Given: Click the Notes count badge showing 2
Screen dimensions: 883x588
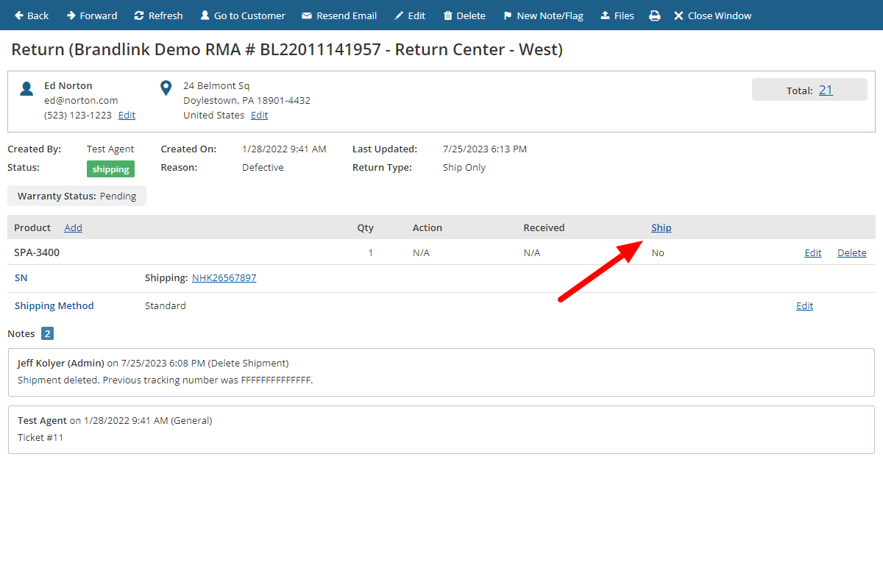Looking at the screenshot, I should [x=47, y=333].
